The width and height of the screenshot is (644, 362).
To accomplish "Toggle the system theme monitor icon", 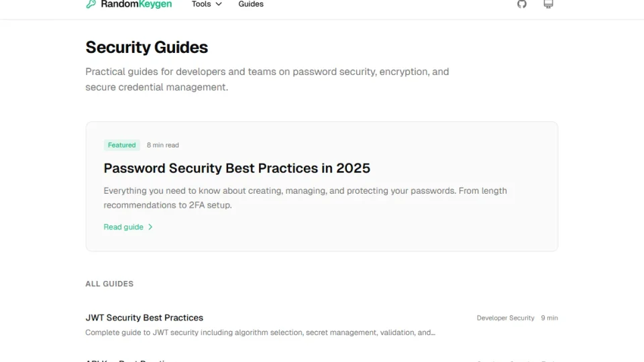I will point(548,4).
